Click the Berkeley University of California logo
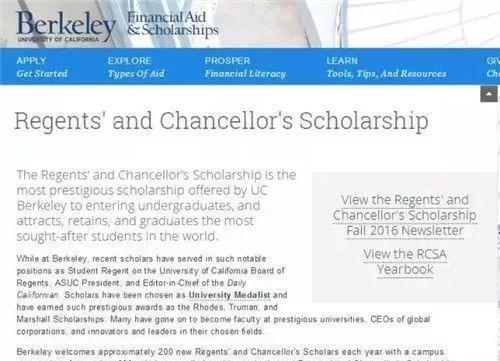This screenshot has height=361, width=500. [66, 26]
